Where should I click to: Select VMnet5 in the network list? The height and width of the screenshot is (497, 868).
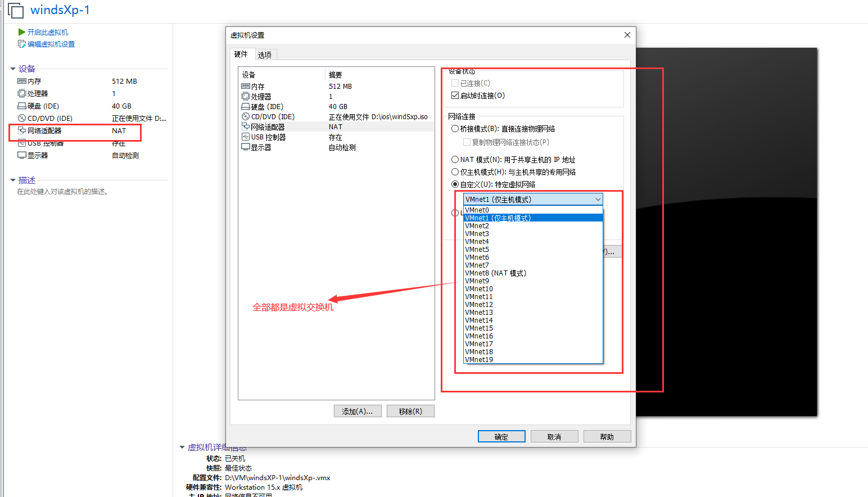(533, 249)
